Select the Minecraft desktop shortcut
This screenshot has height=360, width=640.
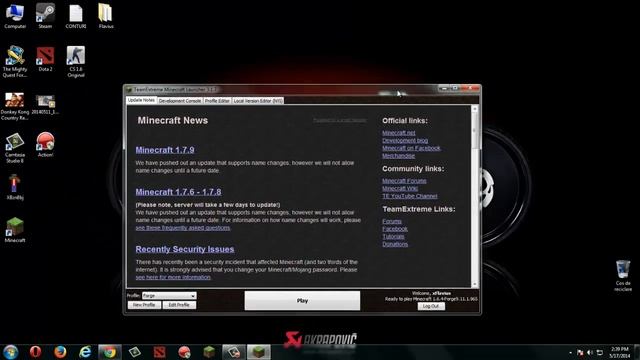[15, 230]
